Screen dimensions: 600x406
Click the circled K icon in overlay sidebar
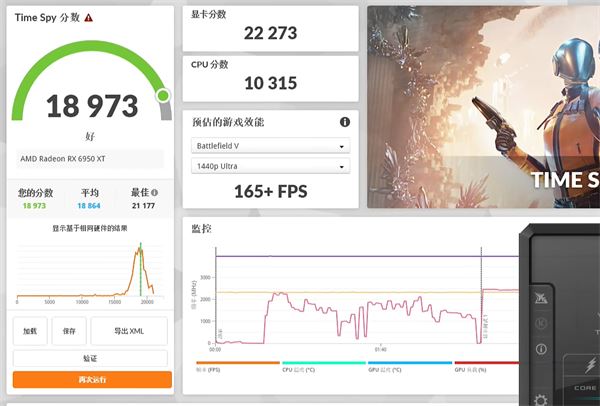pos(541,323)
